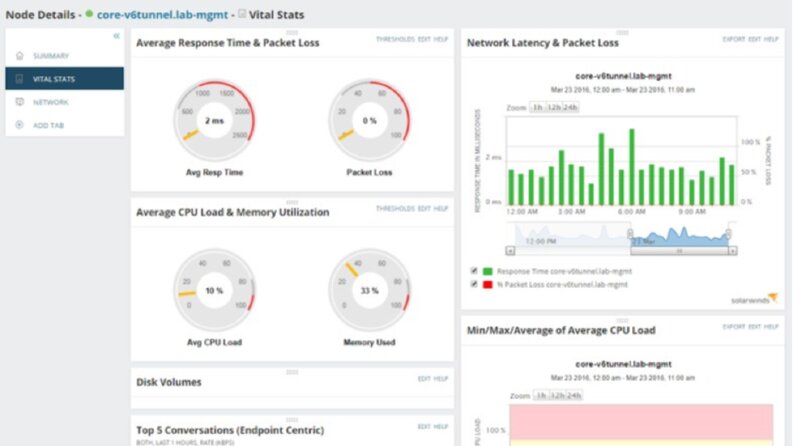Click the Vital Stats page icon in title
This screenshot has height=446, width=793.
point(242,14)
